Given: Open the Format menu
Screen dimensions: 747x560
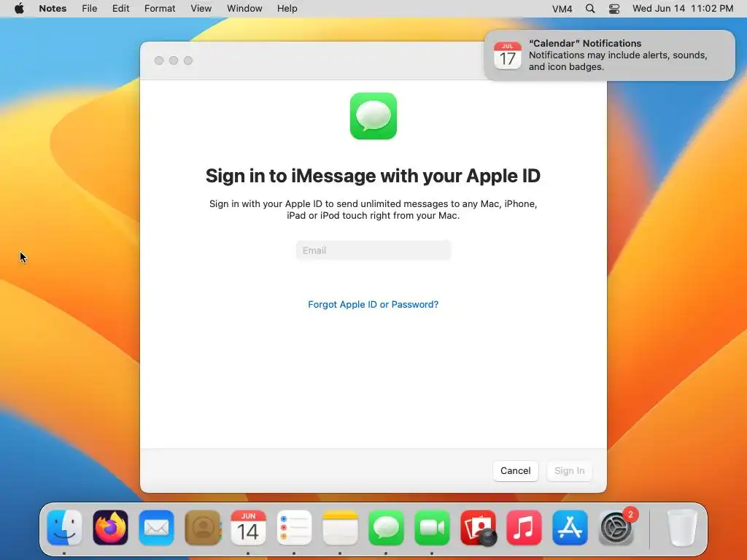Looking at the screenshot, I should tap(160, 9).
